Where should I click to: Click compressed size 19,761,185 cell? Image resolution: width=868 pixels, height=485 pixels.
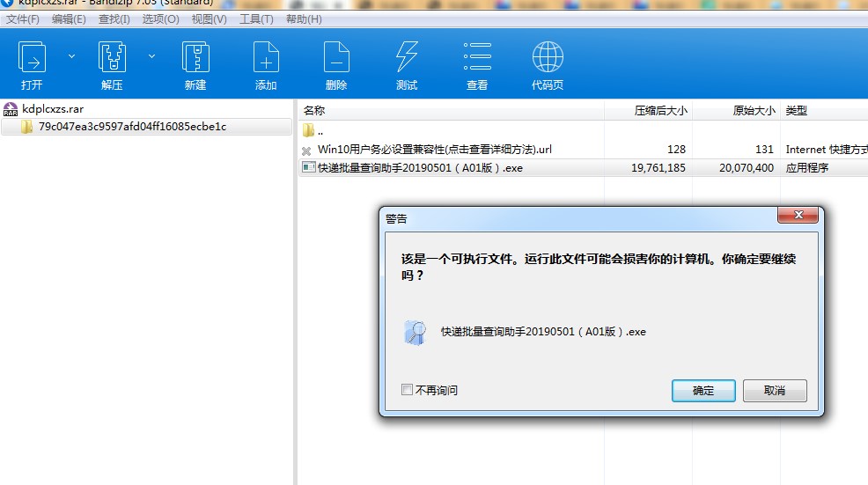coord(658,168)
